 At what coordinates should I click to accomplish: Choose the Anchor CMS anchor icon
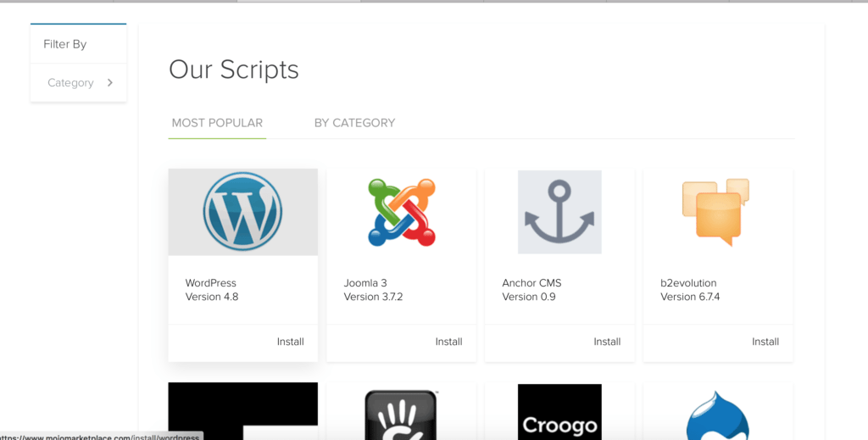click(x=559, y=212)
